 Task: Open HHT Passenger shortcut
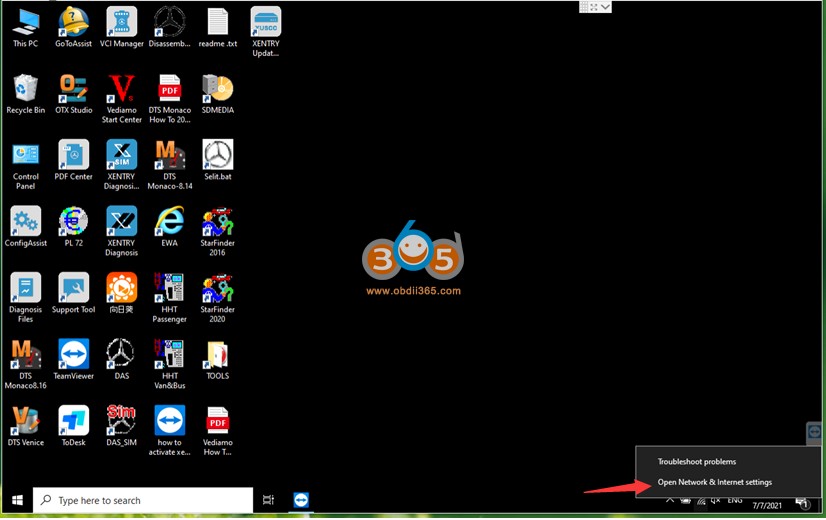click(170, 298)
